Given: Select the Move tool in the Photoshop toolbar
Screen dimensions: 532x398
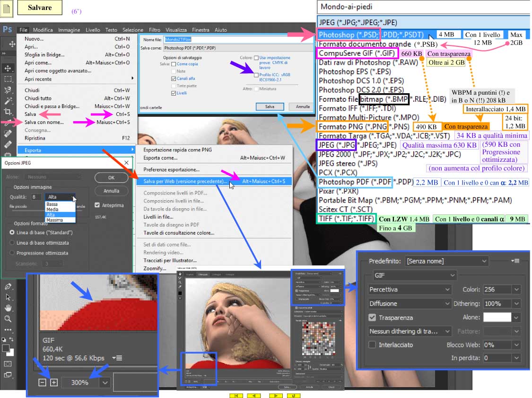Looking at the screenshot, I should (8, 68).
